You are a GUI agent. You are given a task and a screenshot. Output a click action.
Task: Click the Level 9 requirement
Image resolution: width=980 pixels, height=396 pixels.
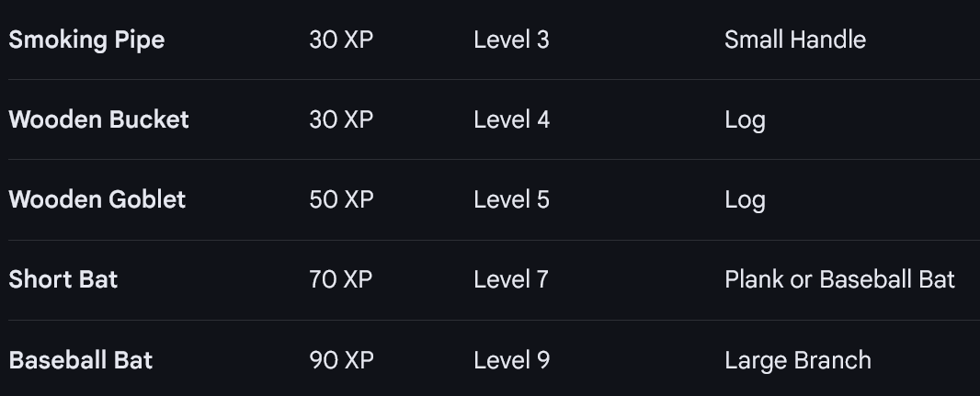511,360
